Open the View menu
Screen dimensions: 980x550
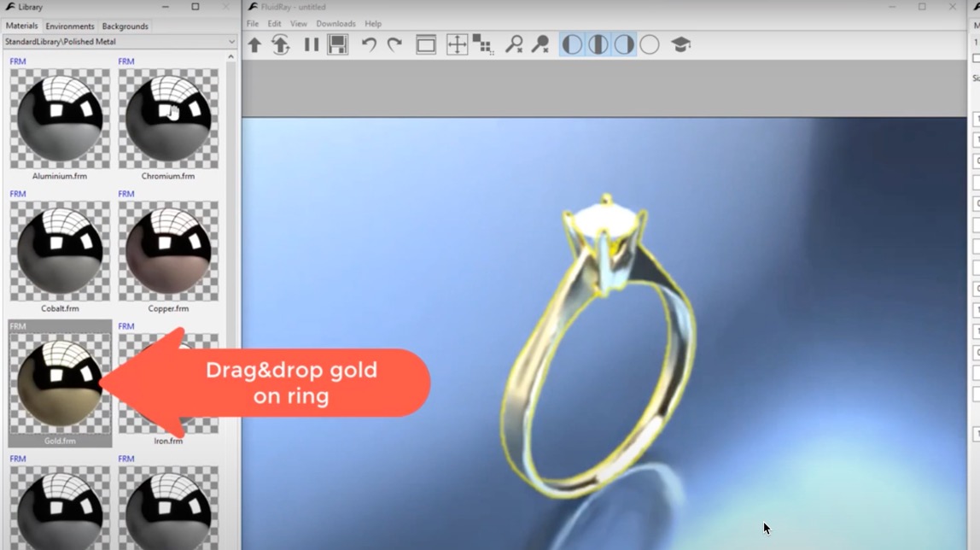click(x=299, y=24)
